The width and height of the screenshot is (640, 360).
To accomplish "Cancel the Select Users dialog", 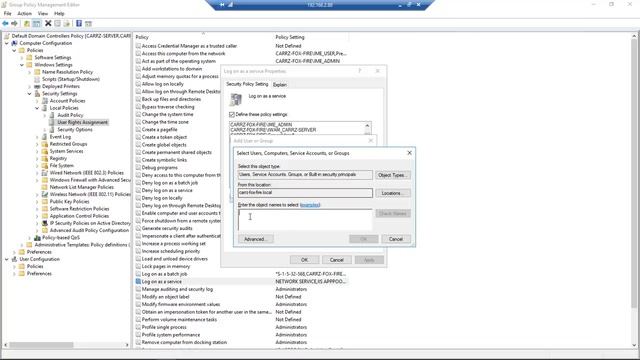I will pyautogui.click(x=396, y=239).
